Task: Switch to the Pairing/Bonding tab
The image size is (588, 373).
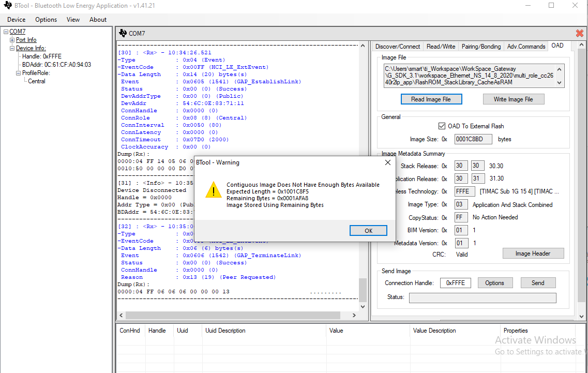Action: [x=481, y=47]
